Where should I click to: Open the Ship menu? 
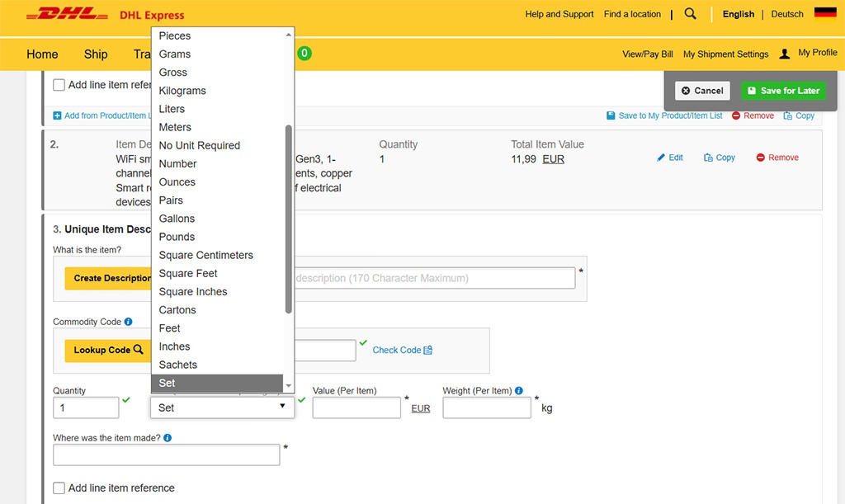tap(96, 54)
